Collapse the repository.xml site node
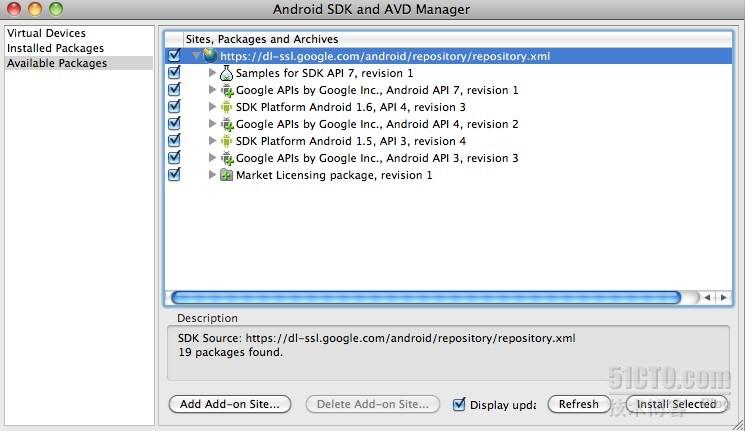 196,56
